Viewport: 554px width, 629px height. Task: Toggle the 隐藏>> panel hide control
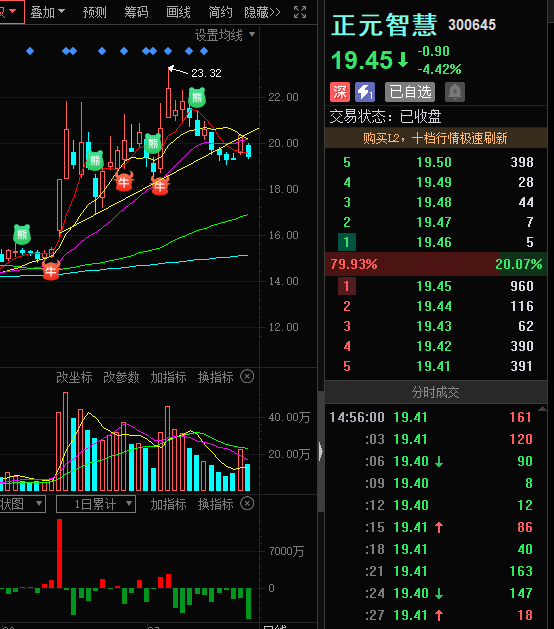(262, 12)
